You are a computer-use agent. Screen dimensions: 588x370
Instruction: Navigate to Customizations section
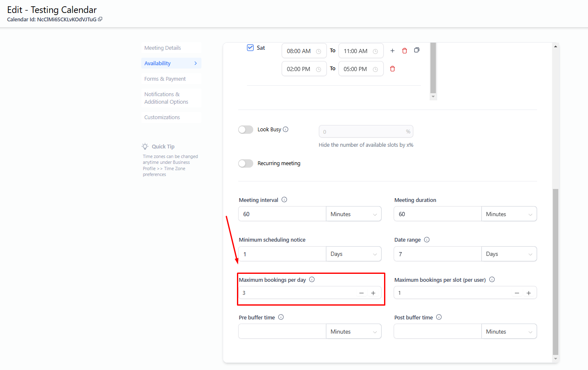click(162, 117)
